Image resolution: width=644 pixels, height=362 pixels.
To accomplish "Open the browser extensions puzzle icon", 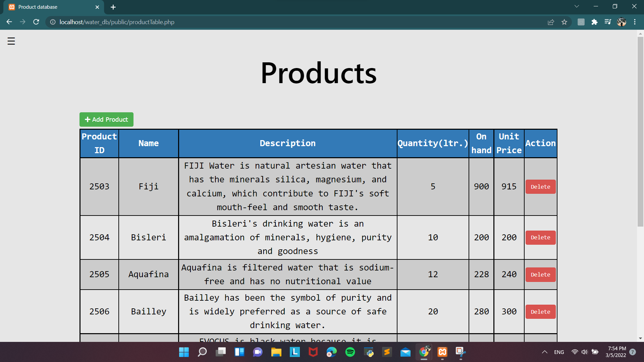I will click(595, 22).
